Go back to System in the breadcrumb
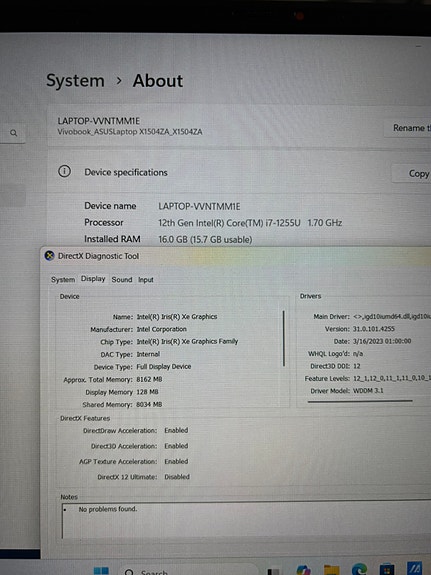The image size is (431, 575). click(x=75, y=80)
